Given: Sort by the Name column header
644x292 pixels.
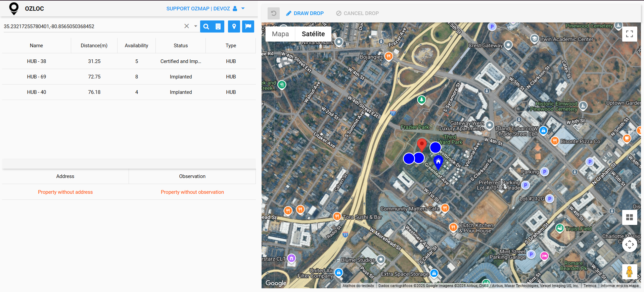Looking at the screenshot, I should coord(36,46).
